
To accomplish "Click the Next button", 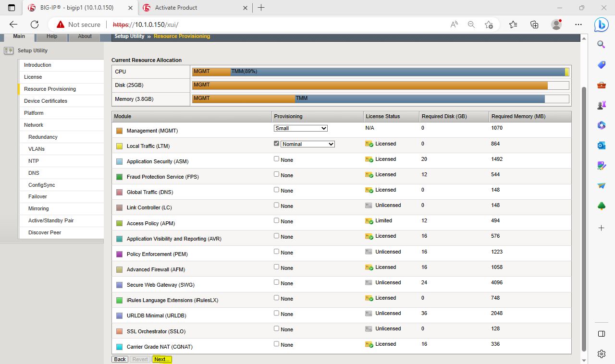I will 162,359.
